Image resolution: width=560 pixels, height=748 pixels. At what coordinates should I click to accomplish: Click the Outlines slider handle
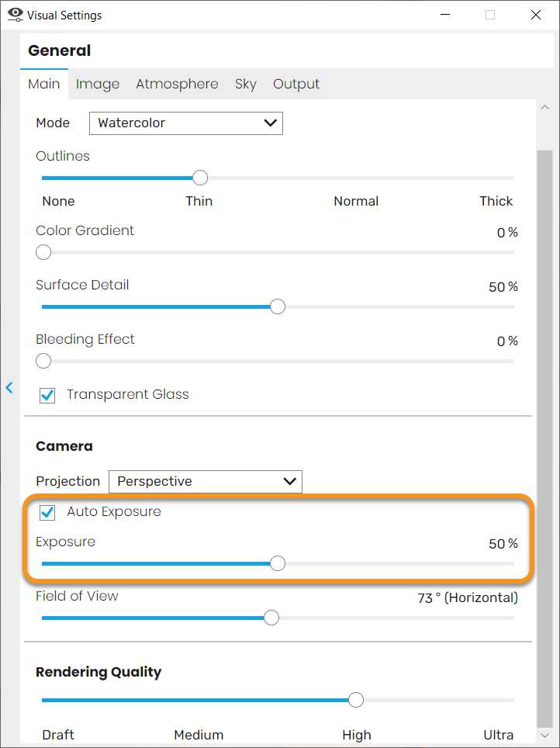[x=199, y=178]
